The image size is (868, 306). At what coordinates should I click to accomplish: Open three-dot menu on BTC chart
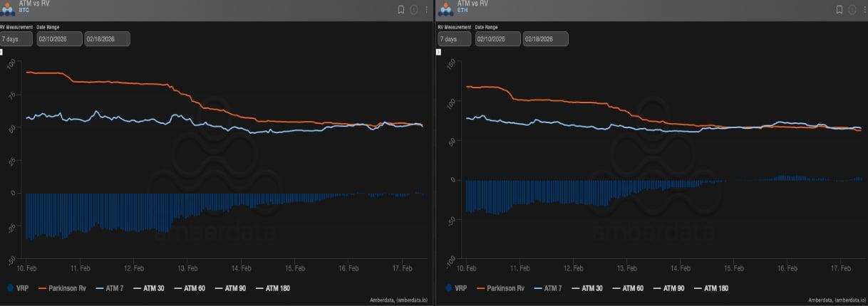pos(427,10)
